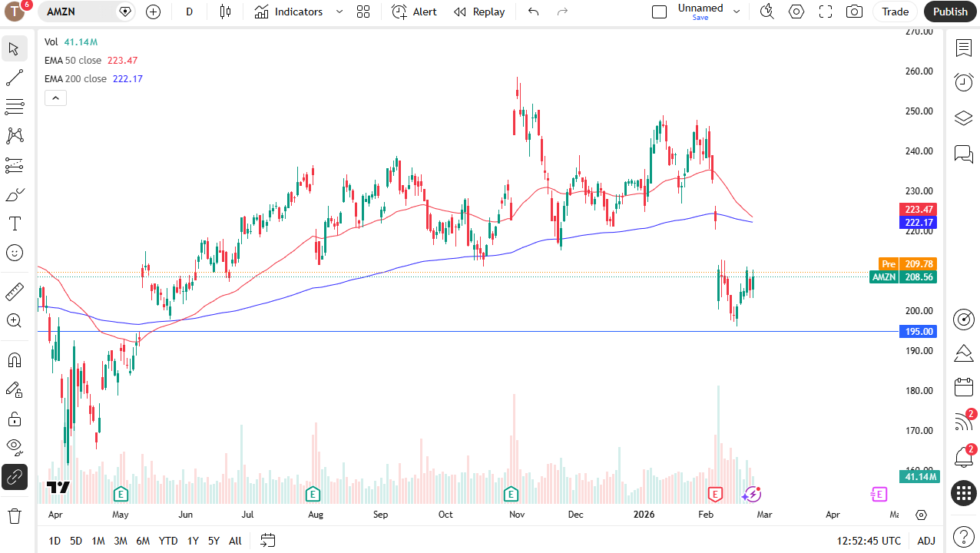Select the text annotation tool
980x553 pixels.
14,224
